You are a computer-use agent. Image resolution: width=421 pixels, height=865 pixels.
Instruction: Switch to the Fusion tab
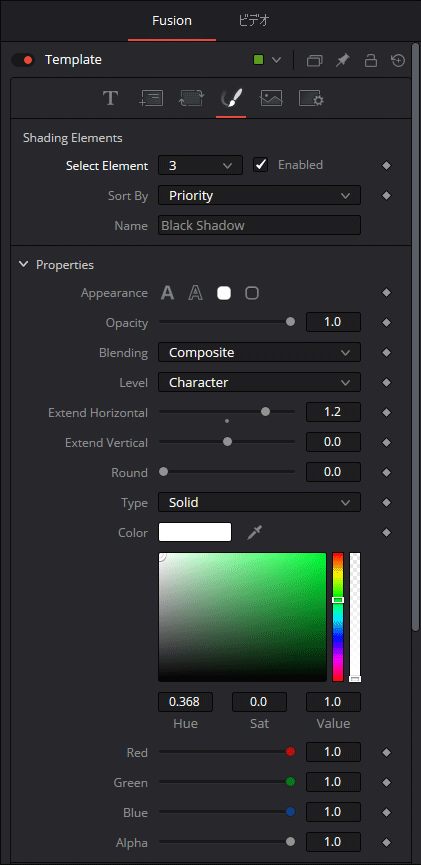coord(172,21)
